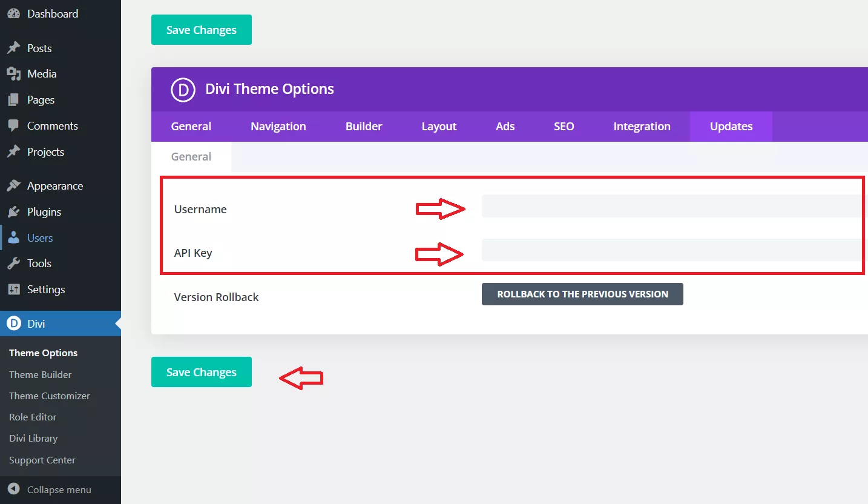This screenshot has height=504, width=868.
Task: Switch to the Navigation tab
Action: pos(278,127)
